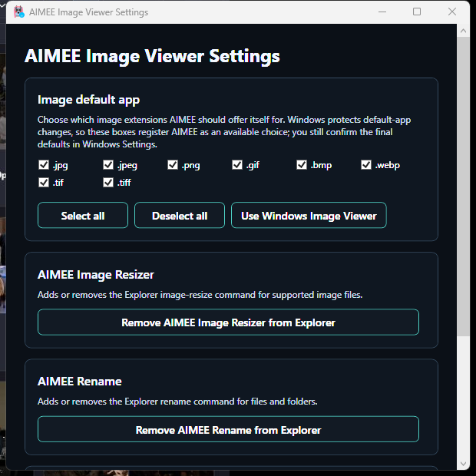The height and width of the screenshot is (476, 476).
Task: Click the AIMEE app icon in title bar
Action: point(19,12)
